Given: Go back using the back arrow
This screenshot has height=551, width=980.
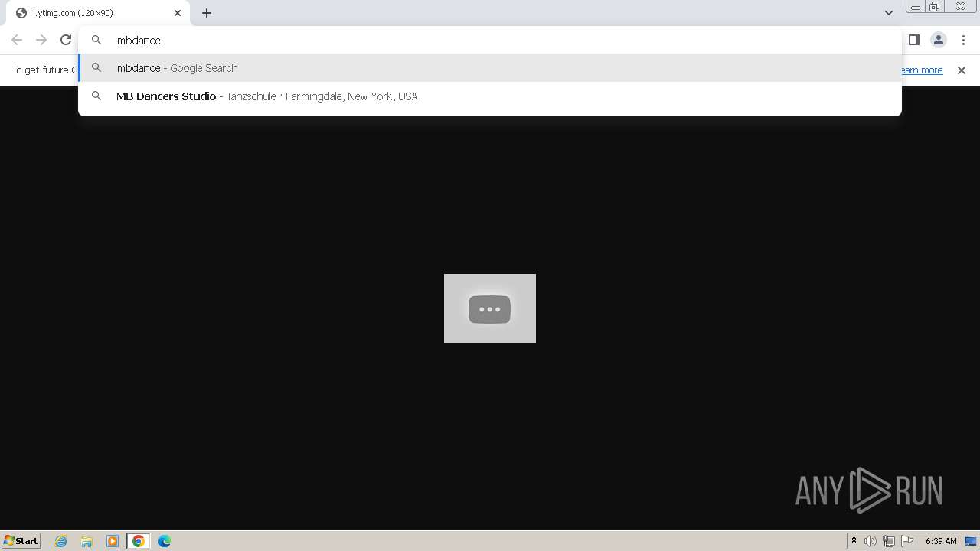Looking at the screenshot, I should (17, 40).
